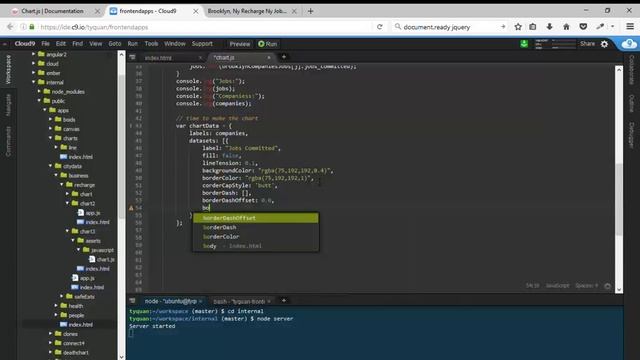
Task: Click the Cloud9 cloud logo icon
Action: coord(629,44)
